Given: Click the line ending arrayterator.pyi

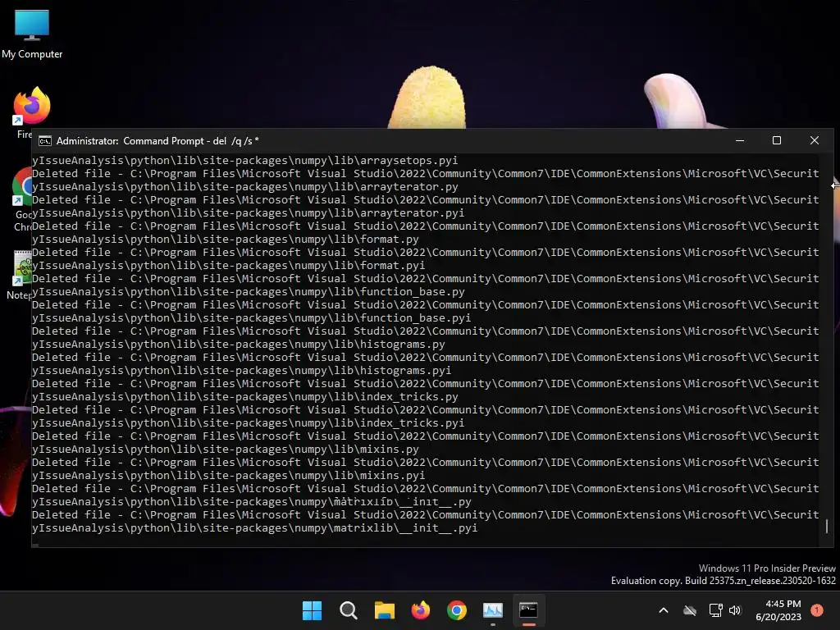Looking at the screenshot, I should (249, 212).
